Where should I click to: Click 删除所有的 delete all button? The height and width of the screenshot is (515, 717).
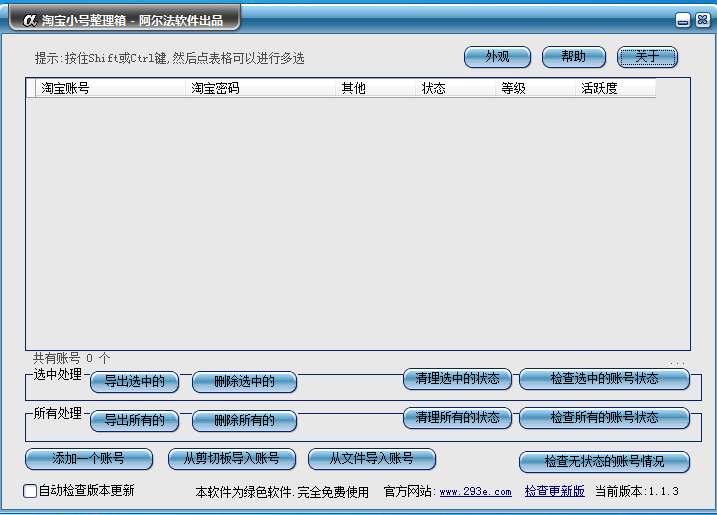244,420
